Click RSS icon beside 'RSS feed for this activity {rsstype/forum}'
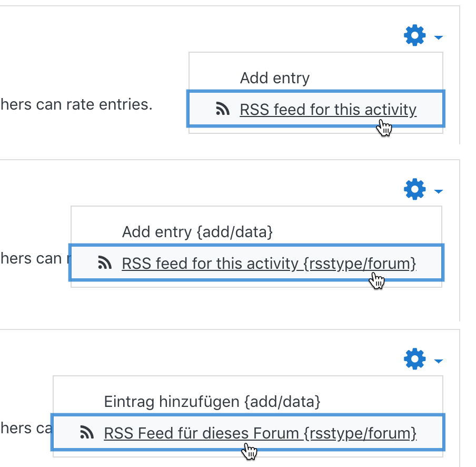 click(105, 262)
